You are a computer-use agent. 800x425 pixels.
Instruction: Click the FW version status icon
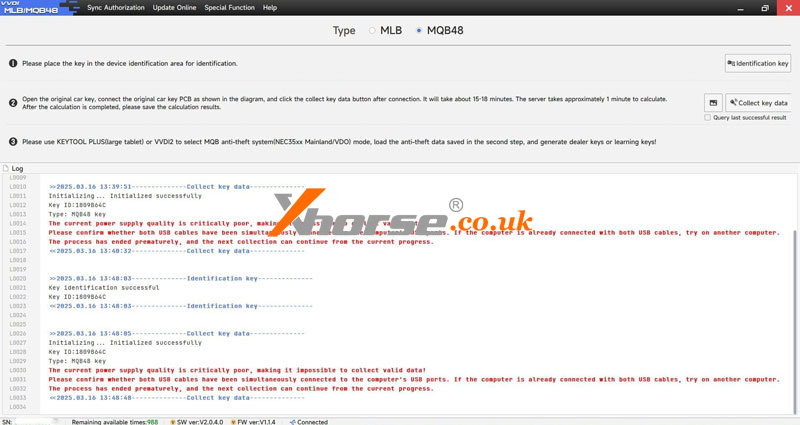point(233,422)
